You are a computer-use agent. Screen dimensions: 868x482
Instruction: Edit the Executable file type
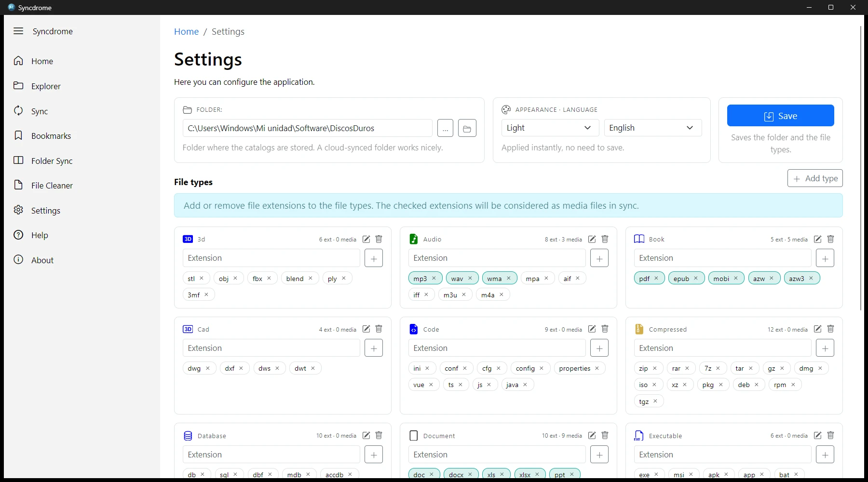coord(818,435)
